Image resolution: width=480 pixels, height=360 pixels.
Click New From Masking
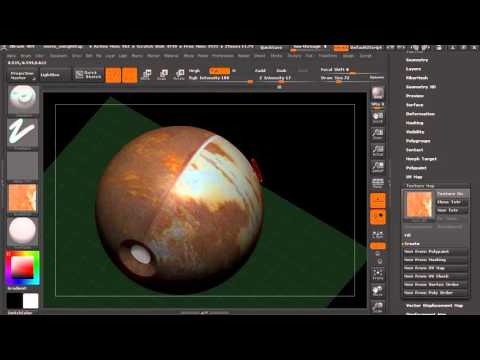tap(435, 260)
